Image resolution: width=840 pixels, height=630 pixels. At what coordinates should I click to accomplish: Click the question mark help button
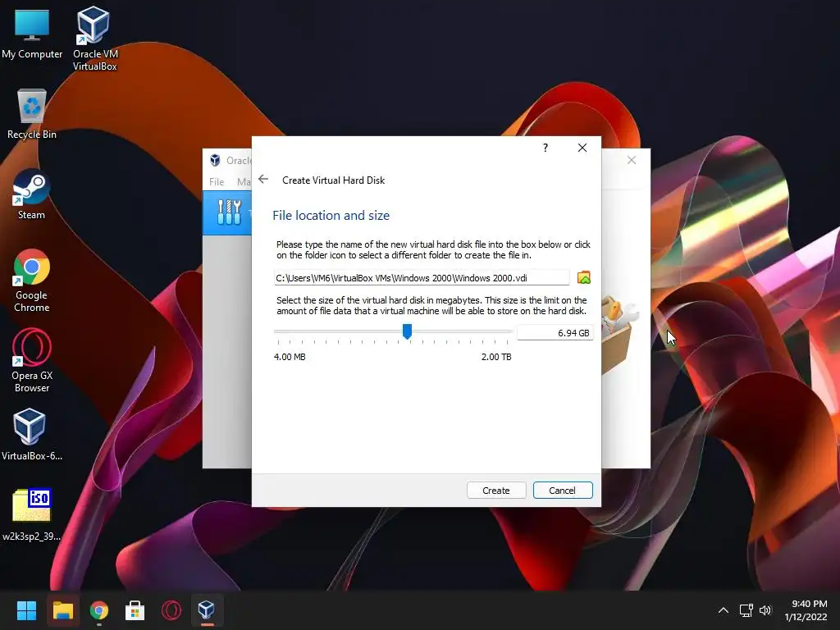pos(546,148)
